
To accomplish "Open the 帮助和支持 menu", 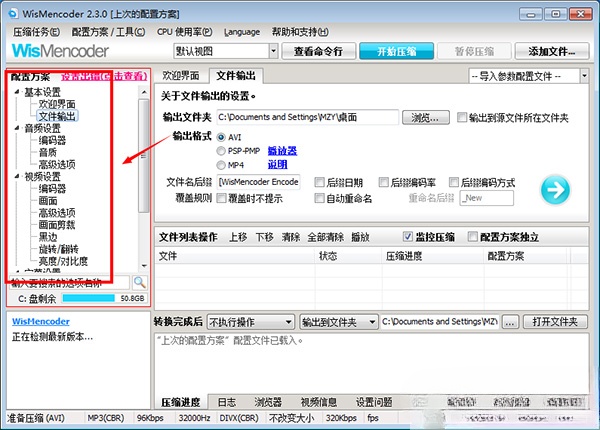I will click(x=300, y=32).
